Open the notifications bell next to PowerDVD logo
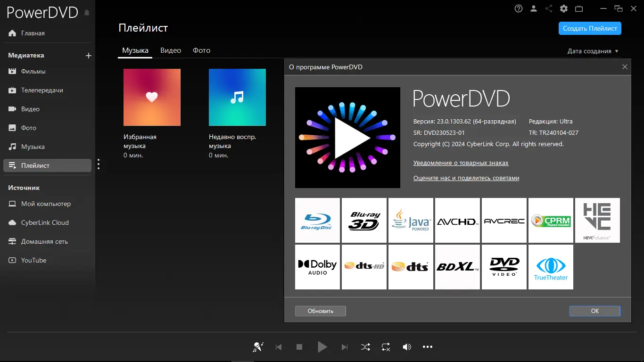The image size is (644, 362). [x=87, y=13]
